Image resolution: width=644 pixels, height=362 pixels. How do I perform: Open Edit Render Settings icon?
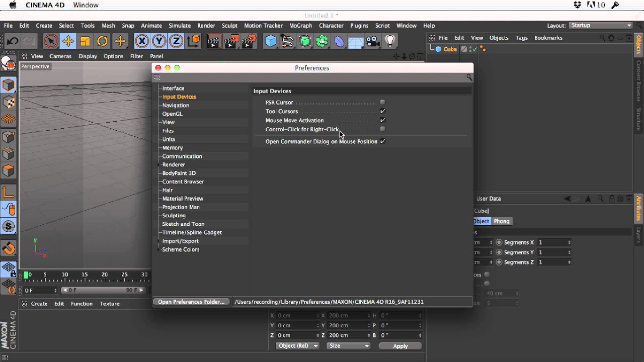pos(249,41)
